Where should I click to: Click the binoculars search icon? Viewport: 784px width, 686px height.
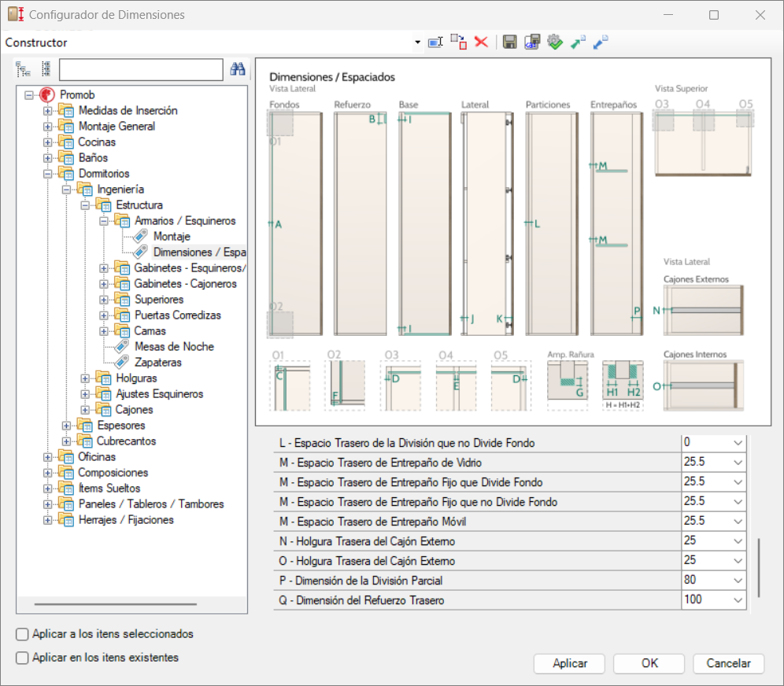pos(237,69)
